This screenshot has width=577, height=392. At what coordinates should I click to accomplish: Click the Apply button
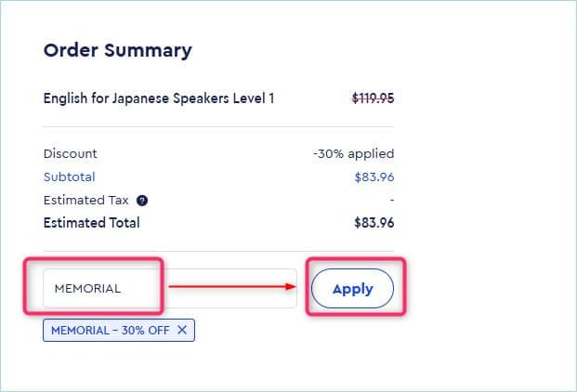pos(352,288)
